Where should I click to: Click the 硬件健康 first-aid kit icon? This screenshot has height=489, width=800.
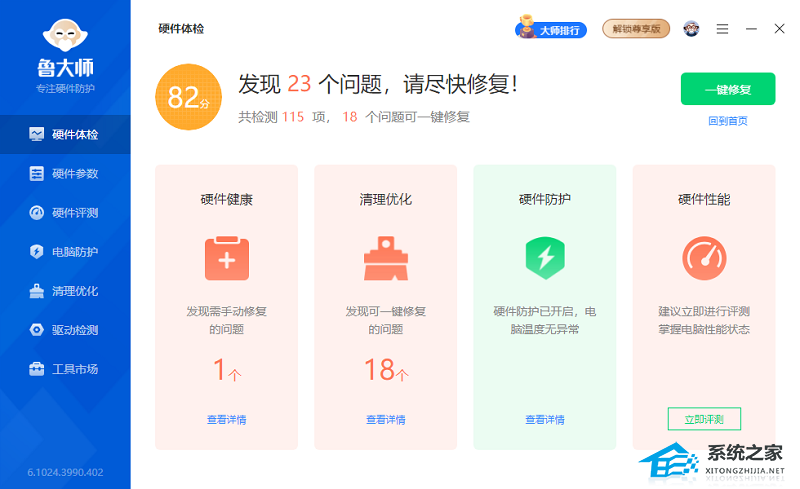pyautogui.click(x=227, y=258)
